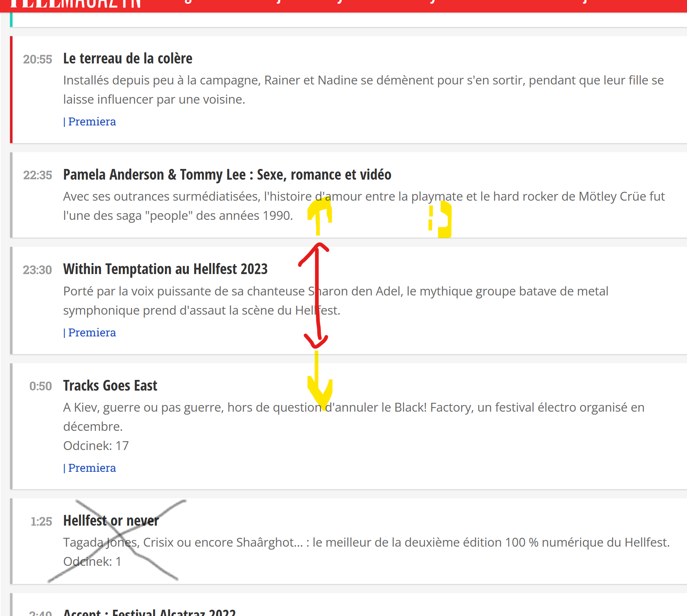The image size is (687, 616).
Task: Click the Premiera link under 'Le terreau de la colère'
Action: 92,121
